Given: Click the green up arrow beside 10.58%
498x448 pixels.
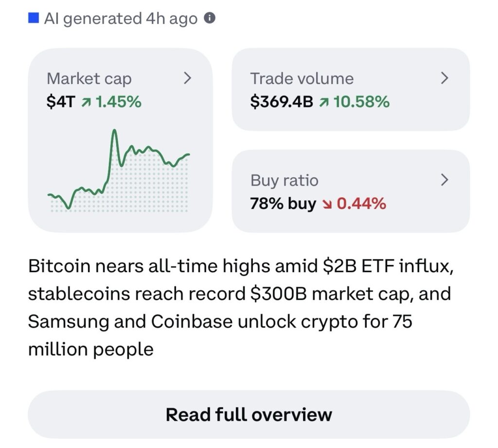Looking at the screenshot, I should click(323, 102).
